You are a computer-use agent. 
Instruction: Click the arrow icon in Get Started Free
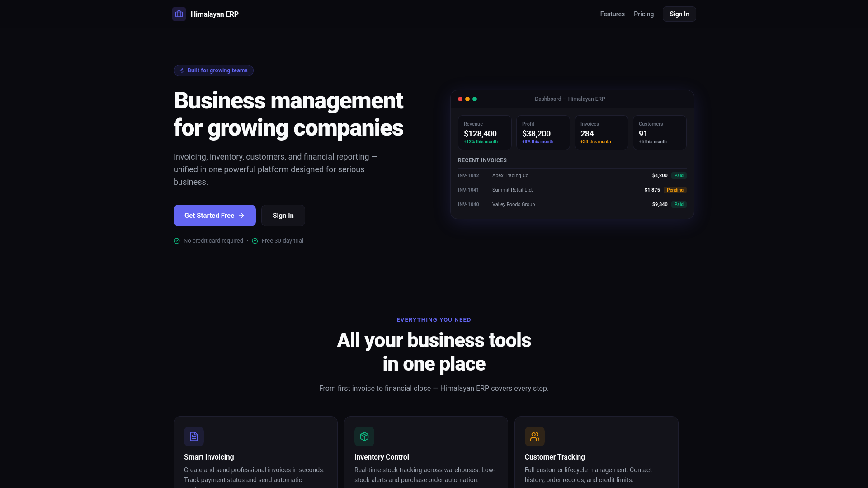click(x=241, y=216)
